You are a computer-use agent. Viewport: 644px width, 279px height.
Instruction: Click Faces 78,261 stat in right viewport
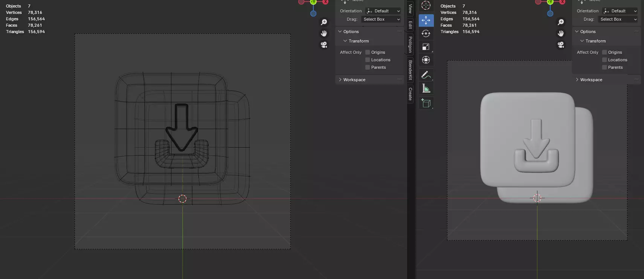pos(459,25)
